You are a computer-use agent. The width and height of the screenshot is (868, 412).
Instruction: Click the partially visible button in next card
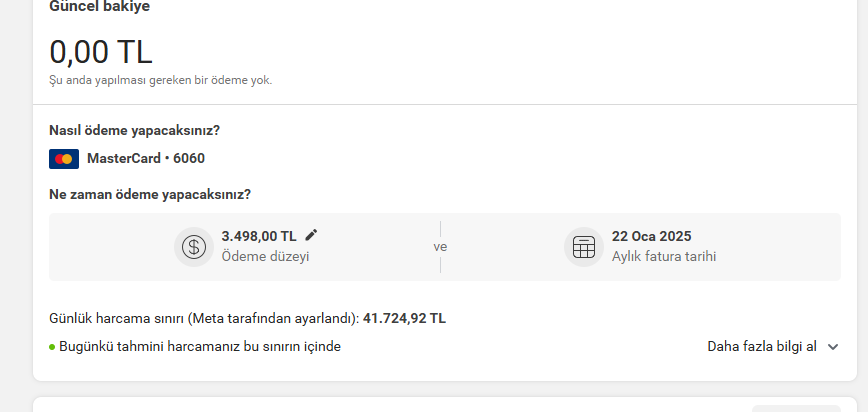click(795, 409)
